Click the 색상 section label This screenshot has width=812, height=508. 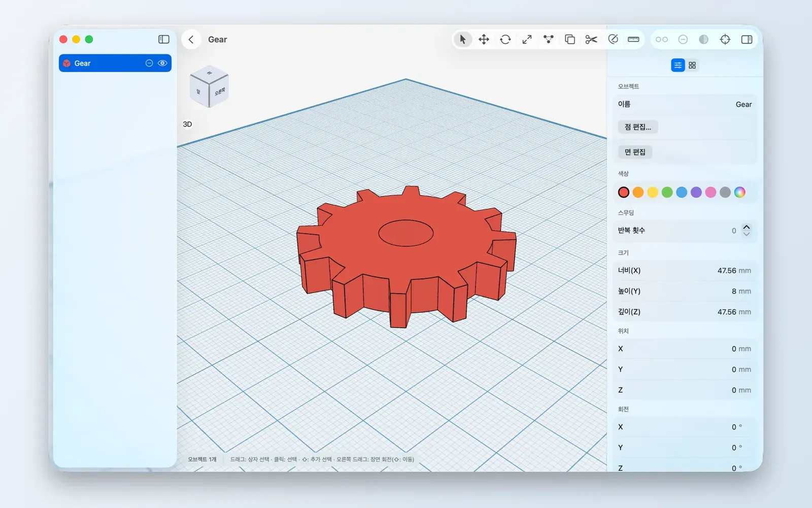(x=623, y=174)
